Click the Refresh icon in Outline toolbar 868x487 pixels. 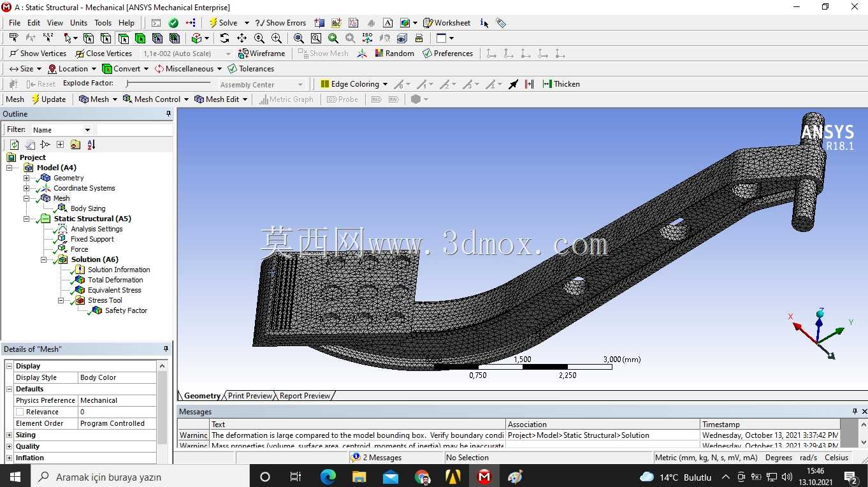(14, 145)
